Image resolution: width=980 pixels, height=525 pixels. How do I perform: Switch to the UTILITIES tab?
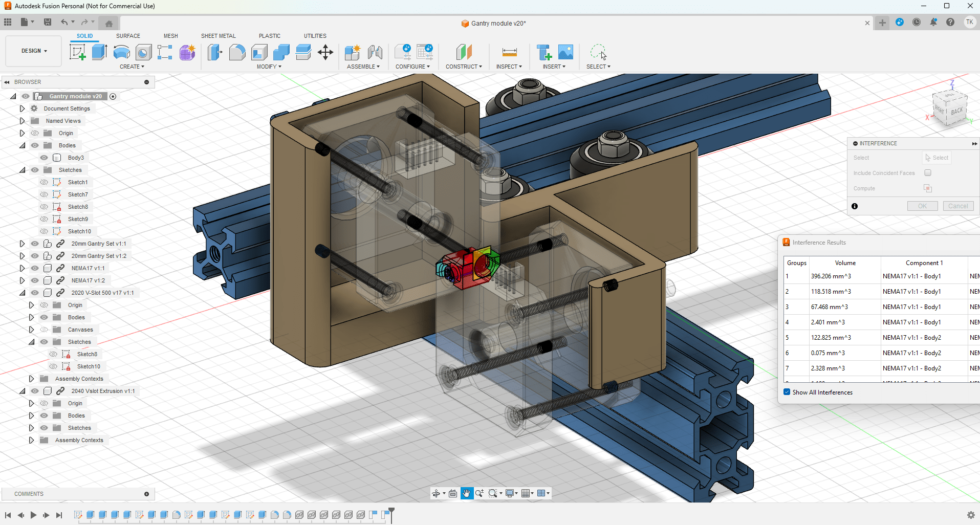coord(315,36)
